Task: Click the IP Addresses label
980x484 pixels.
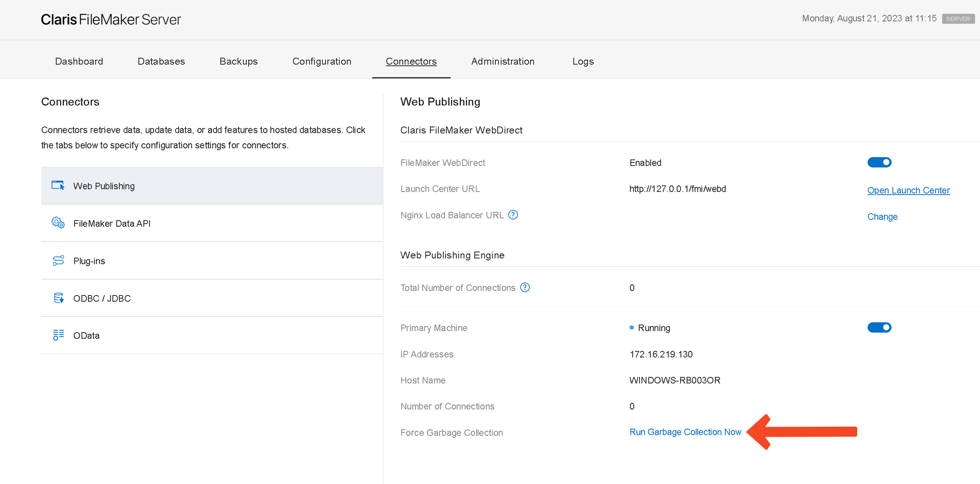Action: 426,354
